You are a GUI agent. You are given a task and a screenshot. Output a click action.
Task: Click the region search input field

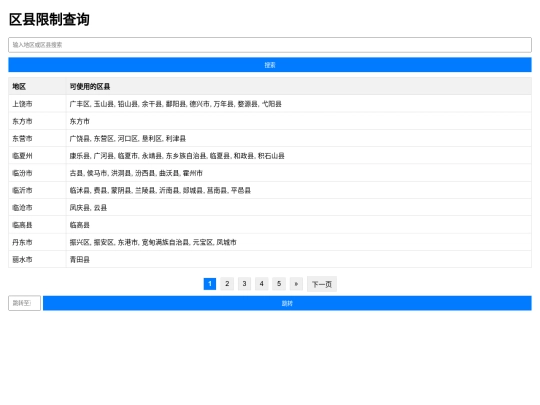click(270, 45)
